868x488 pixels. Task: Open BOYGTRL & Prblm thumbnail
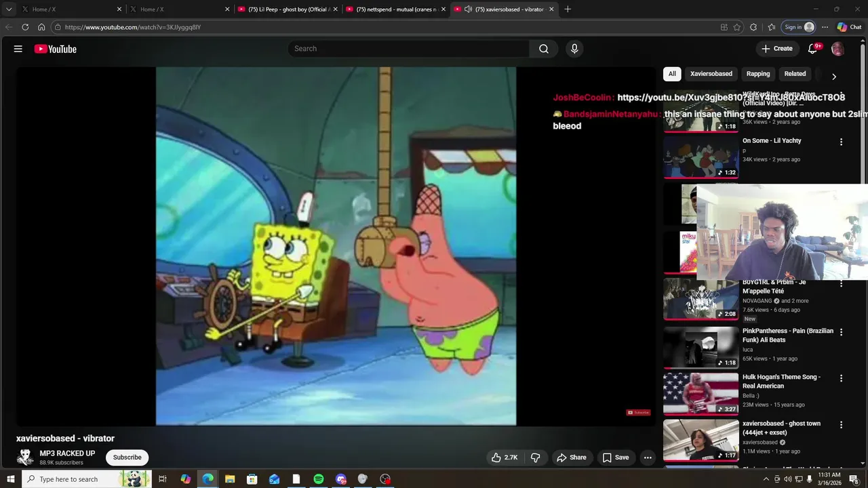[x=701, y=299]
